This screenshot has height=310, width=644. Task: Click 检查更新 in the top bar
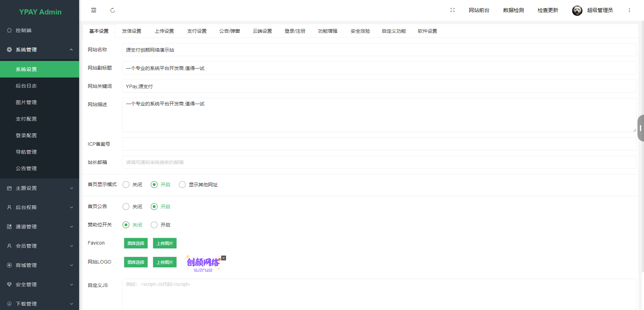(x=548, y=10)
